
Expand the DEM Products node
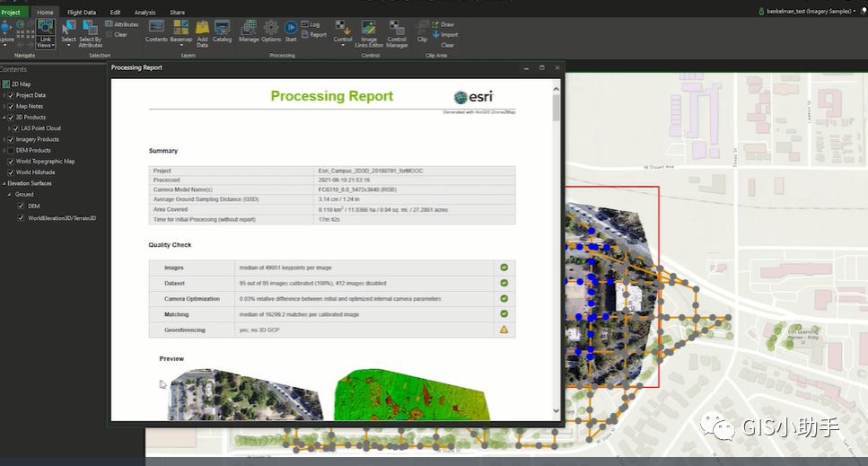point(4,151)
